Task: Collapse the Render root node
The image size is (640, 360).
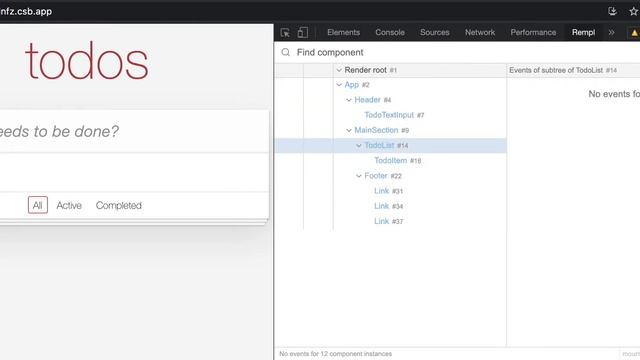Action: tap(339, 70)
